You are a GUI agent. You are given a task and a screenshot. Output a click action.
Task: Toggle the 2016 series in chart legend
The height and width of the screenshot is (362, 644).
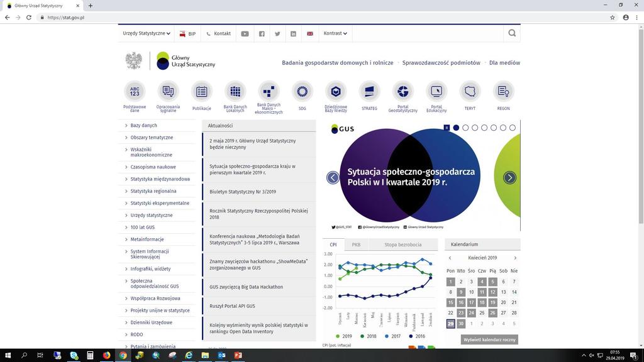pyautogui.click(x=417, y=336)
